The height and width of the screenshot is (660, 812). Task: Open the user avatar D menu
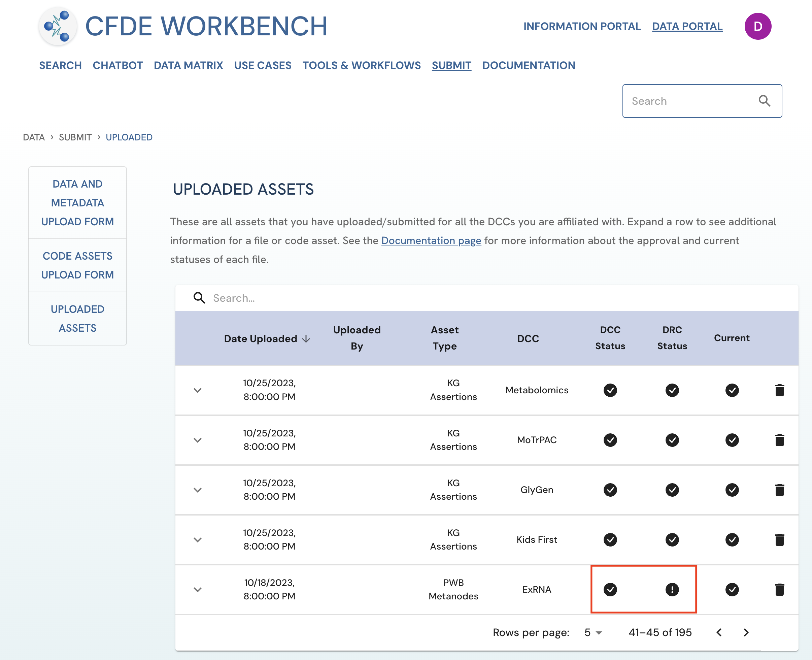pos(757,26)
